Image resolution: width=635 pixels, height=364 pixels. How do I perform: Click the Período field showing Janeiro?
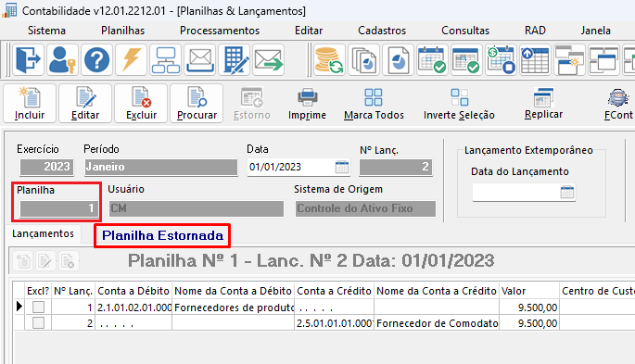(x=160, y=167)
